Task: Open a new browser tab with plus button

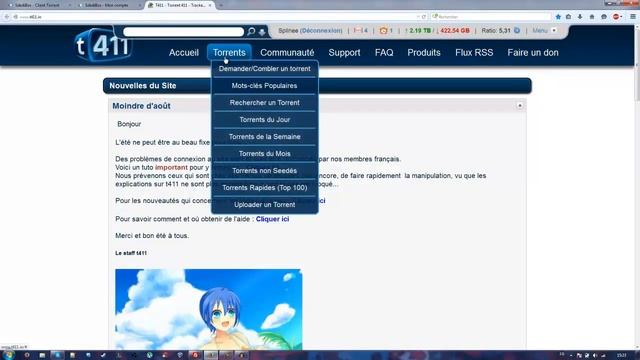Action: [221, 5]
